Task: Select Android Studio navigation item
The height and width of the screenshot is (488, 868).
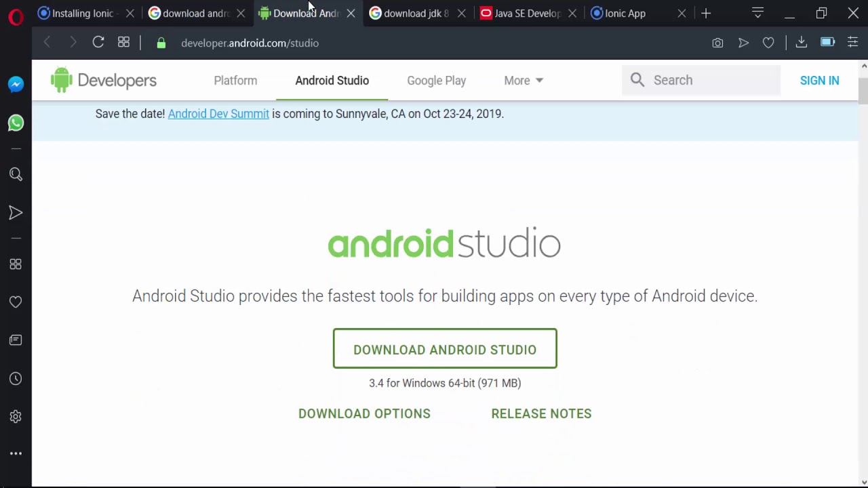Action: (x=332, y=80)
